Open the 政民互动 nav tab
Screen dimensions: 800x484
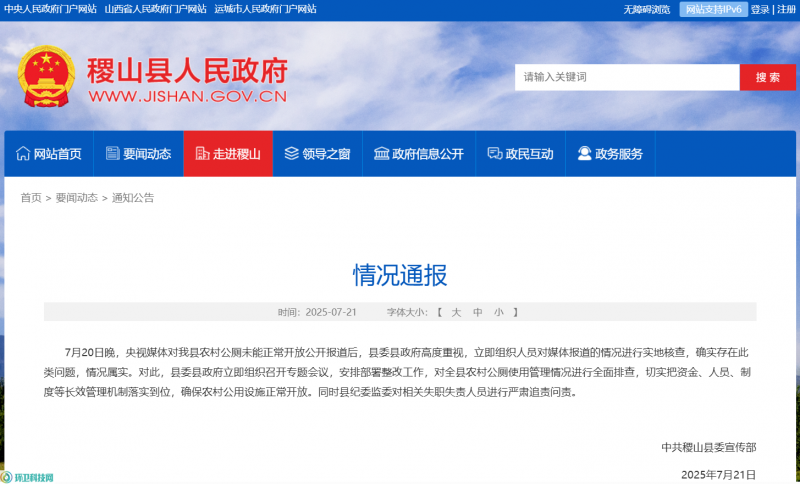point(520,154)
